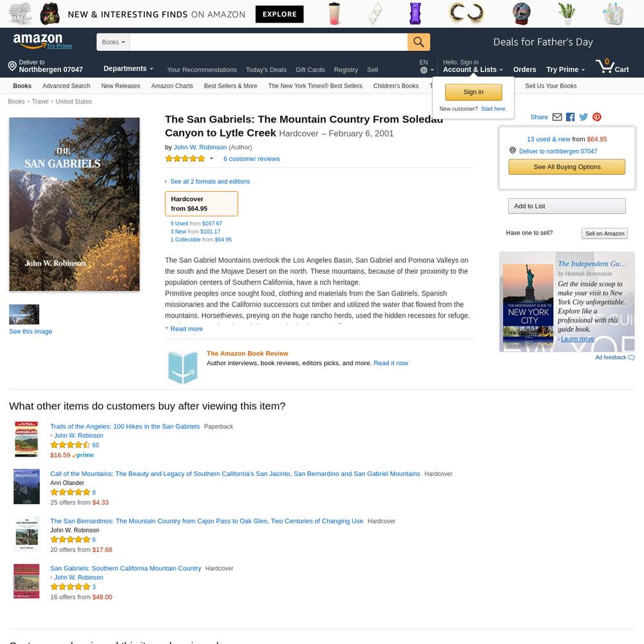Viewport: 644px width, 644px height.
Task: Click the orange search magnifier button
Action: coord(419,42)
